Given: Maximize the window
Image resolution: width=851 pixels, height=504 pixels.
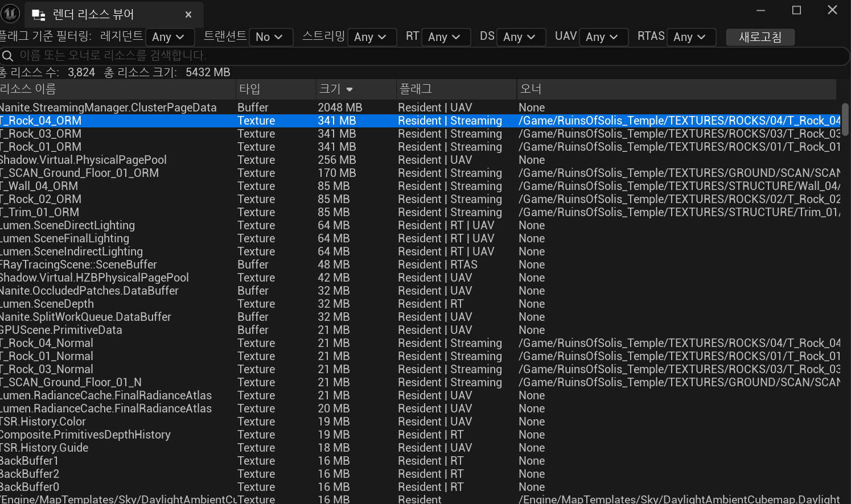Looking at the screenshot, I should 796,10.
